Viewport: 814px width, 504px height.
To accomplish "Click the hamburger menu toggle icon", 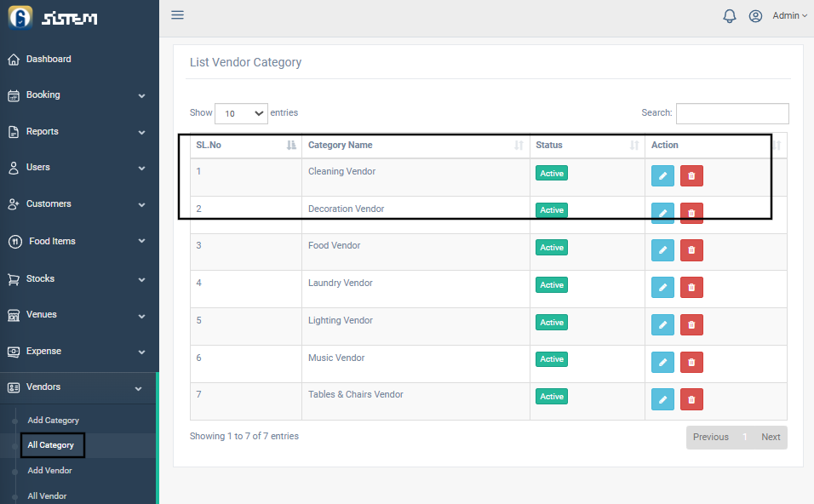I will tap(178, 15).
